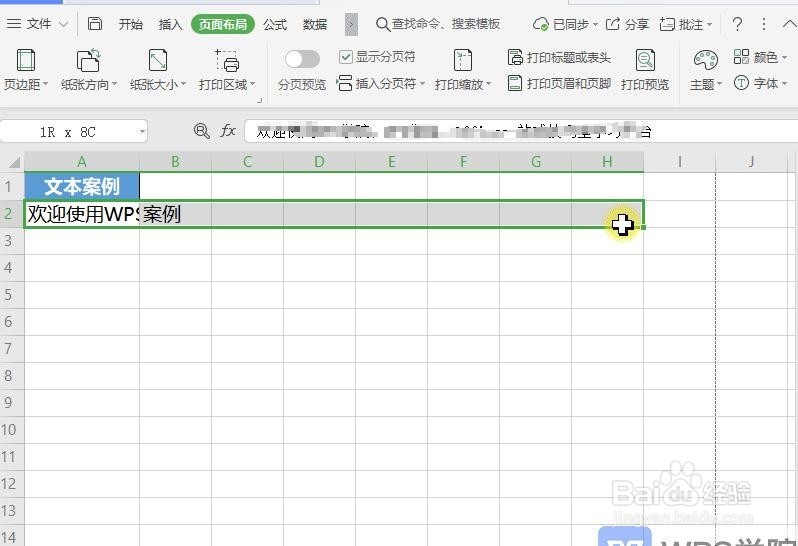Screen dimensions: 798x546
Task: Toggle the 分页预览 switch
Action: coord(302,59)
